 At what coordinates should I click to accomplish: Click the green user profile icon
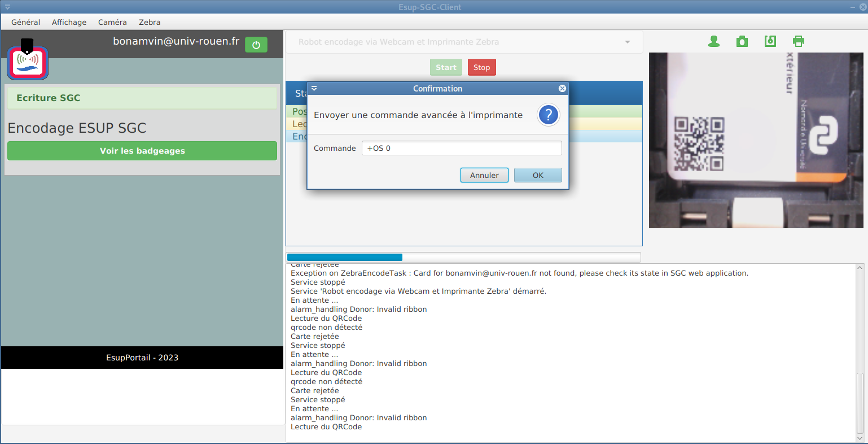pyautogui.click(x=714, y=41)
